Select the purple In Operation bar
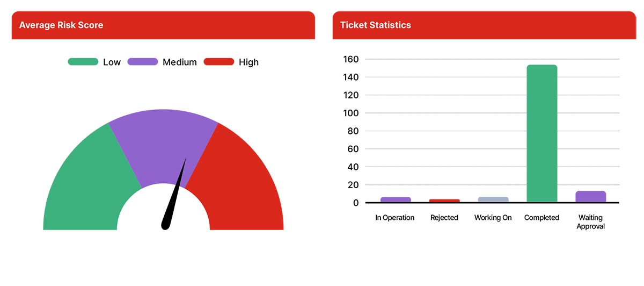644x286 pixels. [x=396, y=199]
